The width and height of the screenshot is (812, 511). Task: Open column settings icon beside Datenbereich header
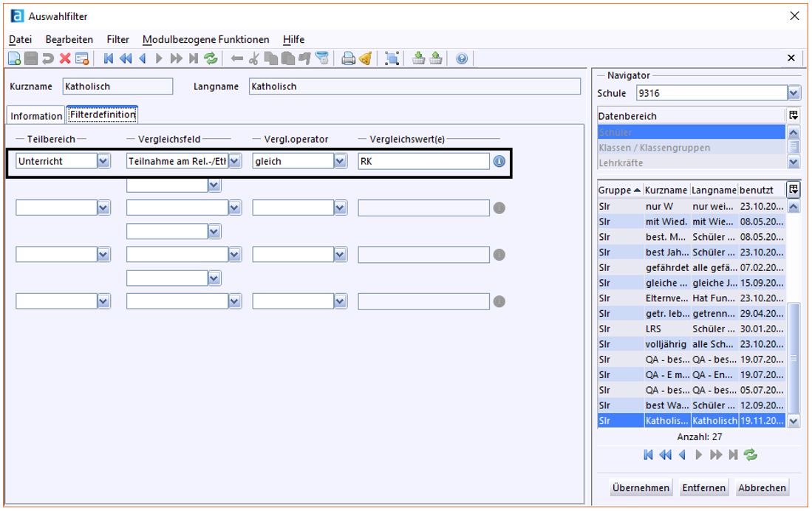tap(794, 115)
